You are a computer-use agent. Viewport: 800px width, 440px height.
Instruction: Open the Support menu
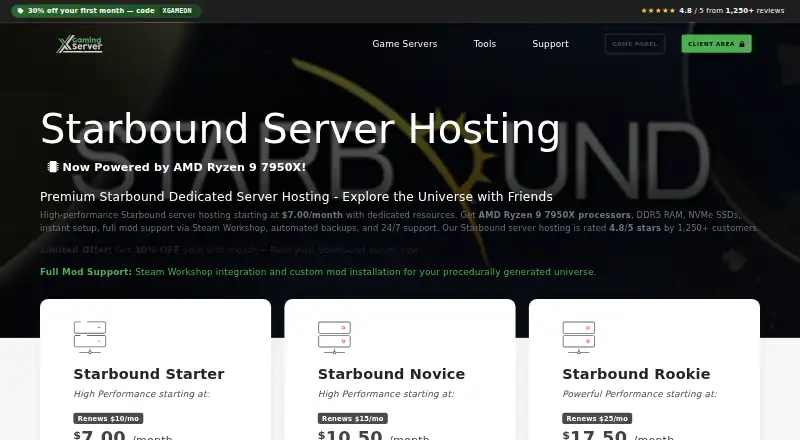(x=550, y=44)
